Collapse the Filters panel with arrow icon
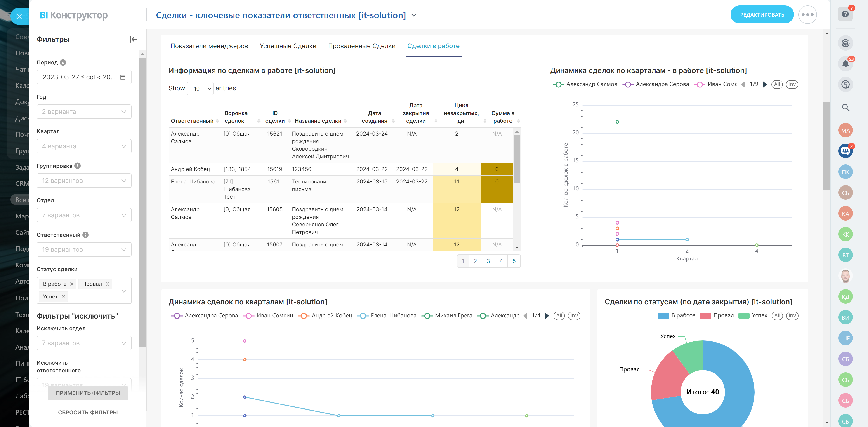 [133, 39]
